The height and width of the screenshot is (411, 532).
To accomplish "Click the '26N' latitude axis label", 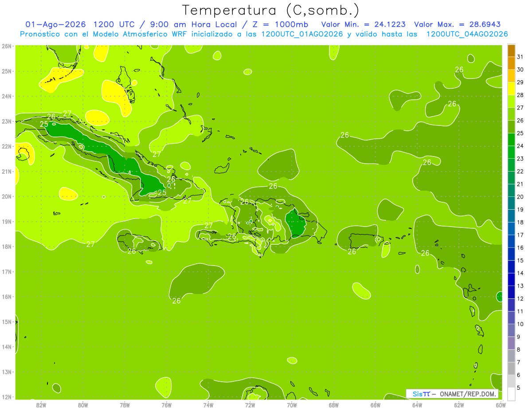I will click(7, 46).
